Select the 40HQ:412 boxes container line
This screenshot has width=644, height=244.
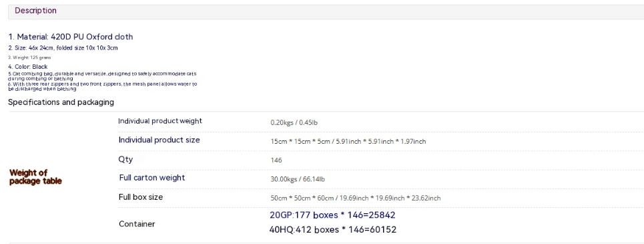tap(333, 229)
